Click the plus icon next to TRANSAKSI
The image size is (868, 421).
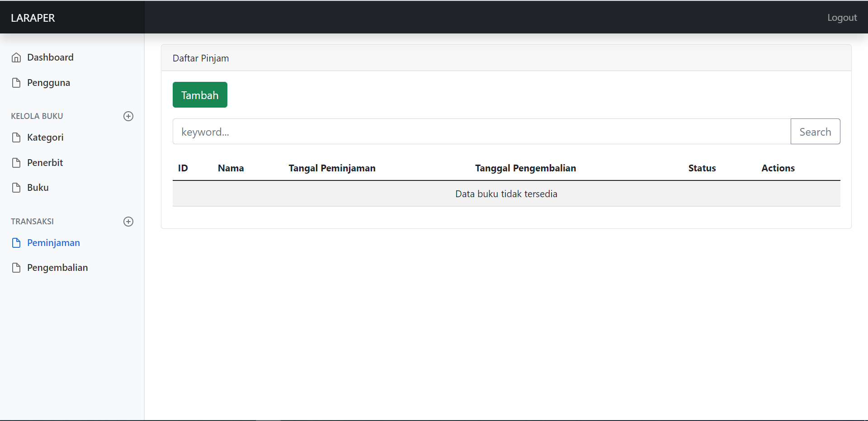coord(128,222)
